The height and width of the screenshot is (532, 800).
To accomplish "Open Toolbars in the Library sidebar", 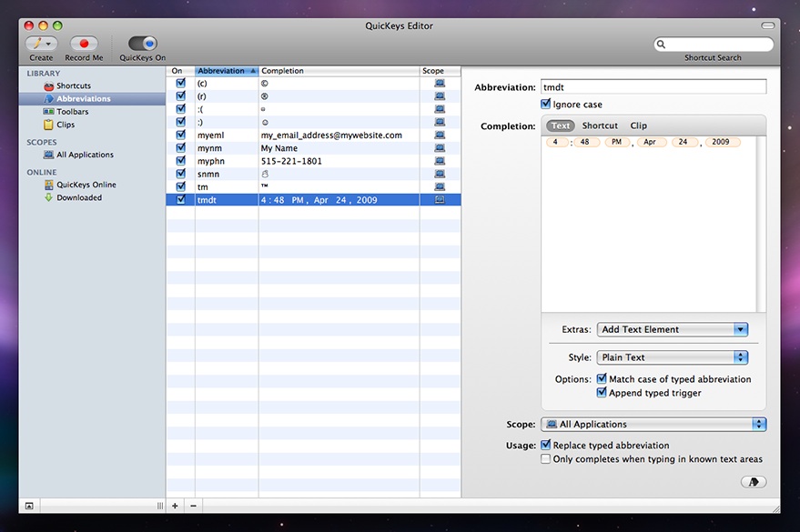I will point(73,112).
